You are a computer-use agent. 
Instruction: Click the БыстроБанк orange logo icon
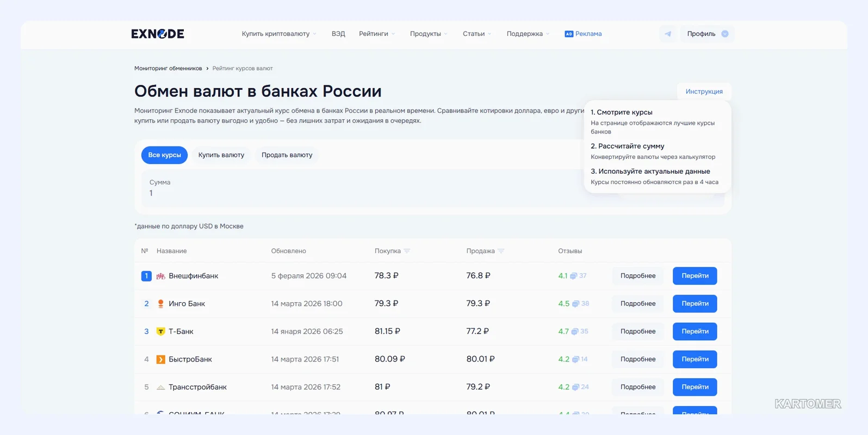[x=160, y=359]
